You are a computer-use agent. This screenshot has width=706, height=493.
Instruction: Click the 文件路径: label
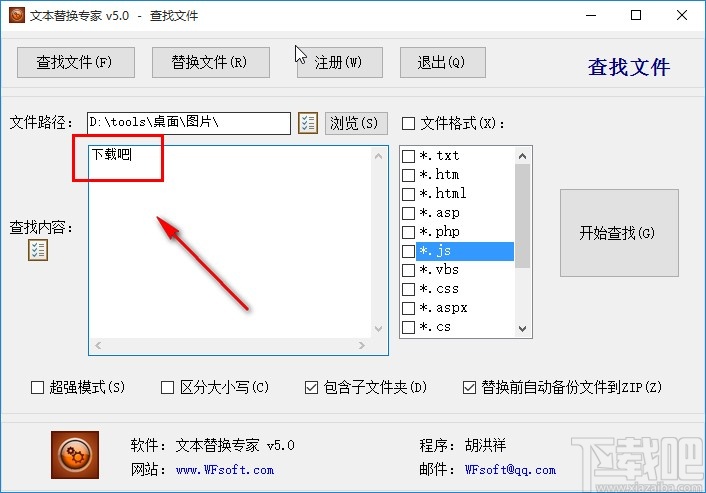pyautogui.click(x=41, y=122)
